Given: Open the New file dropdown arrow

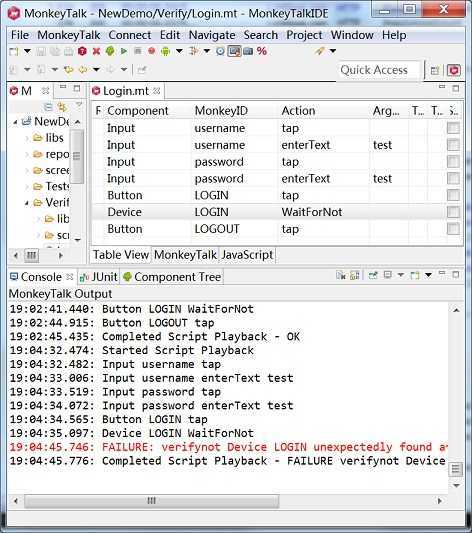Looking at the screenshot, I should (x=27, y=52).
